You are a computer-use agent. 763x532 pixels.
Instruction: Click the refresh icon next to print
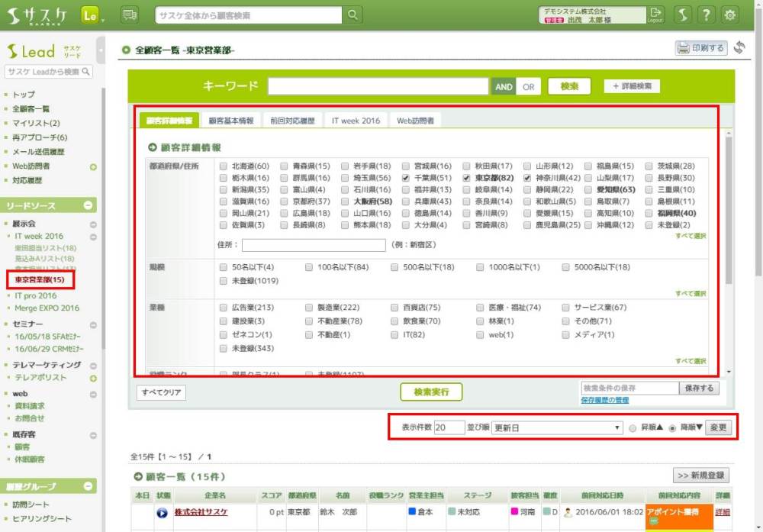coord(739,48)
